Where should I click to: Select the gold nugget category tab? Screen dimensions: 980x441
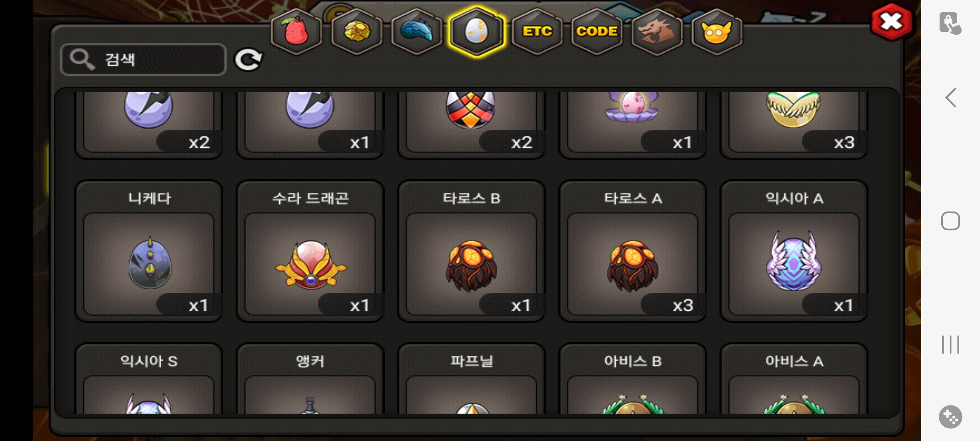pyautogui.click(x=356, y=31)
